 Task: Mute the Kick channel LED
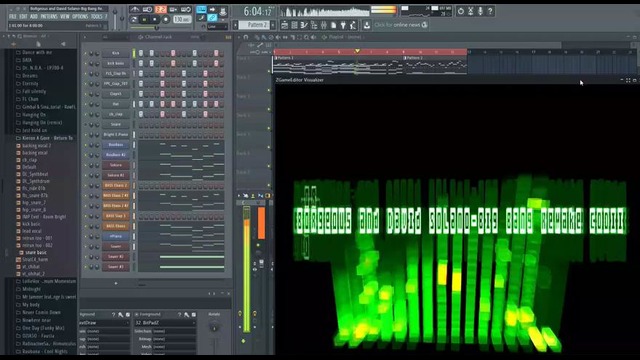pyautogui.click(x=85, y=53)
